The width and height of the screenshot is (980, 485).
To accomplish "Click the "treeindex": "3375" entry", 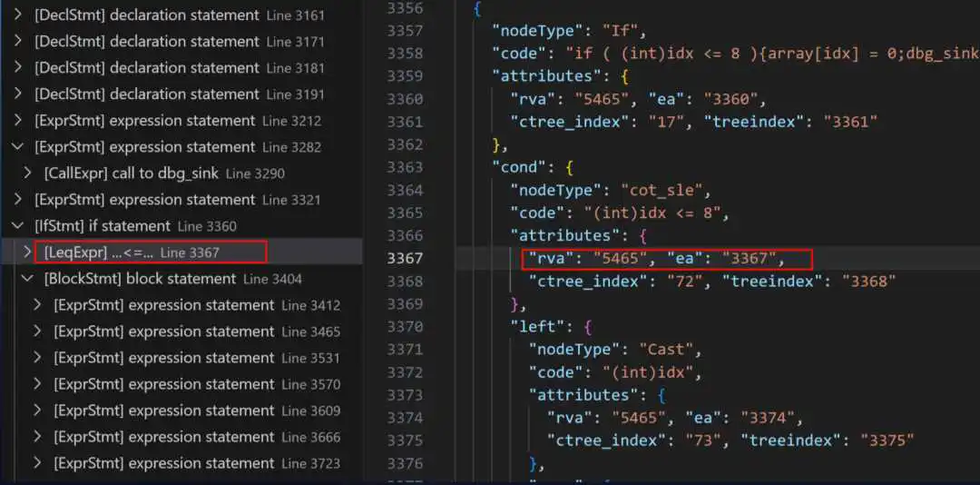I will pyautogui.click(x=828, y=440).
